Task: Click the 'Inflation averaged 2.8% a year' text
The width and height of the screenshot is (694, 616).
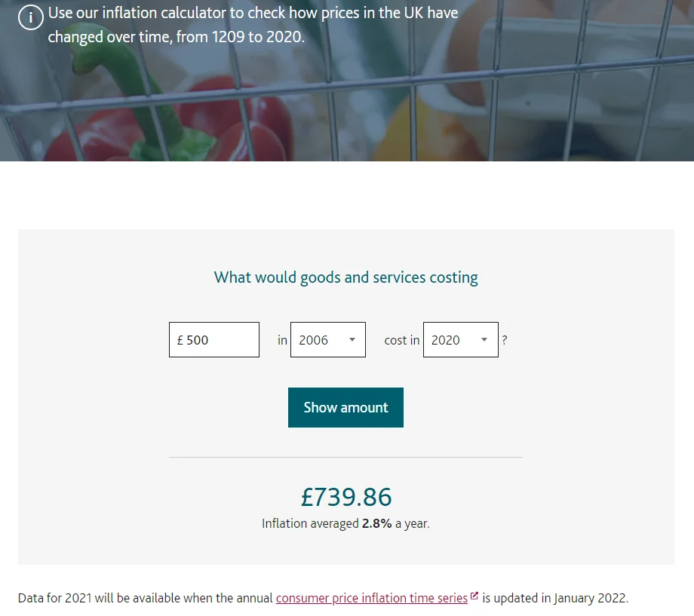Action: pos(345,523)
